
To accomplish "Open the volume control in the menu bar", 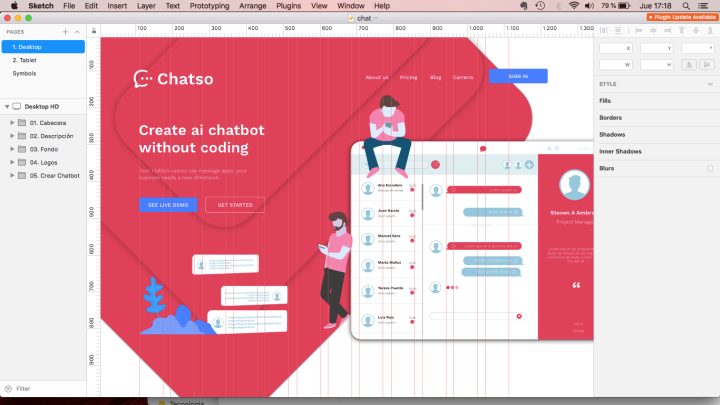I will click(x=589, y=6).
